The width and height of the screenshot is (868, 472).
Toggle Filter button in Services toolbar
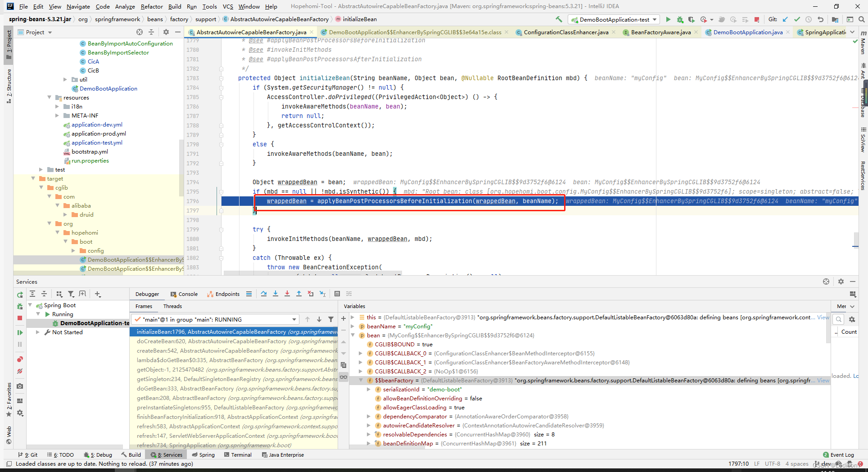pyautogui.click(x=71, y=294)
